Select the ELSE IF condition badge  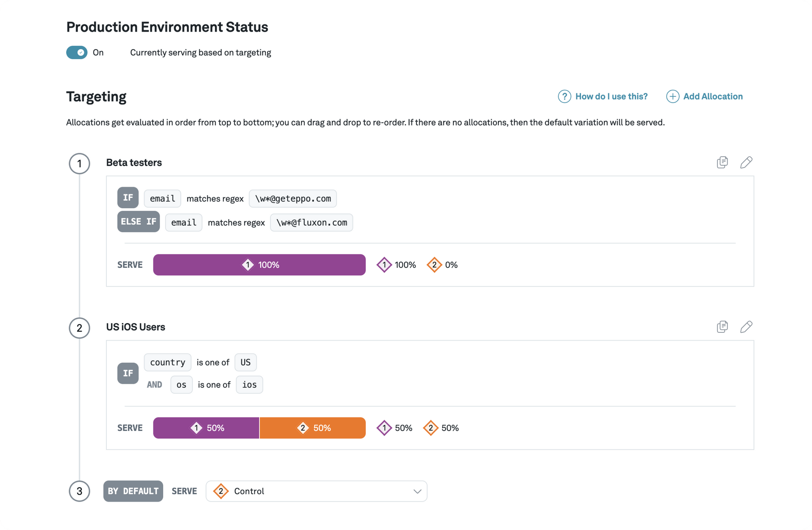[138, 222]
